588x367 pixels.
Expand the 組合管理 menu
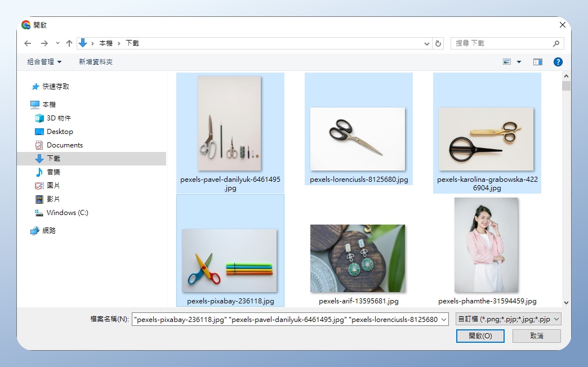(44, 62)
